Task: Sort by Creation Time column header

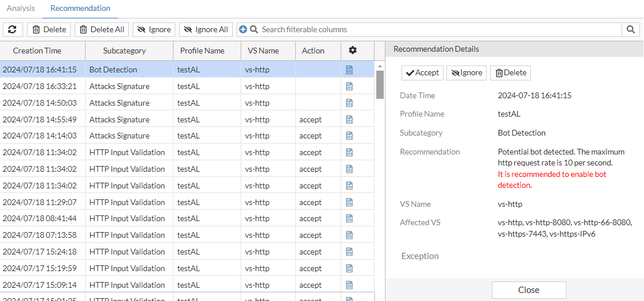Action: click(x=37, y=51)
